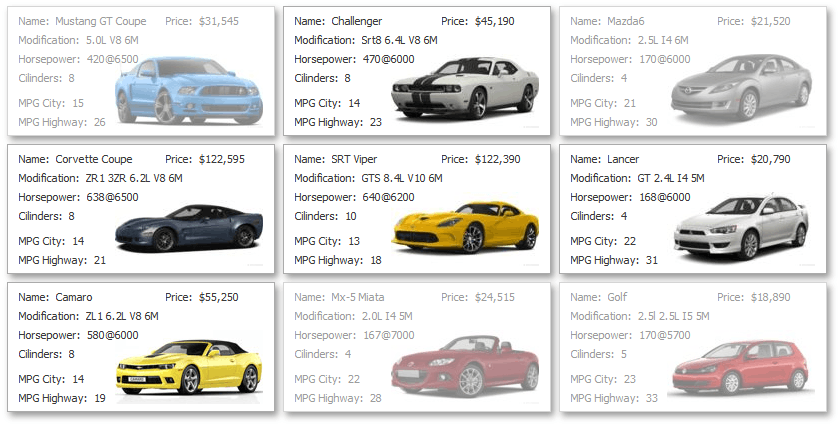Select the white Lancer car image
Image resolution: width=840 pixels, height=426 pixels.
(741, 227)
